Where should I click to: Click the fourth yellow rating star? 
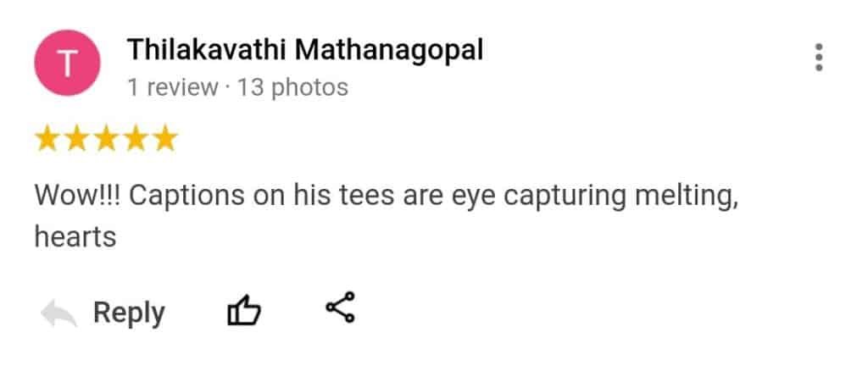pos(135,138)
